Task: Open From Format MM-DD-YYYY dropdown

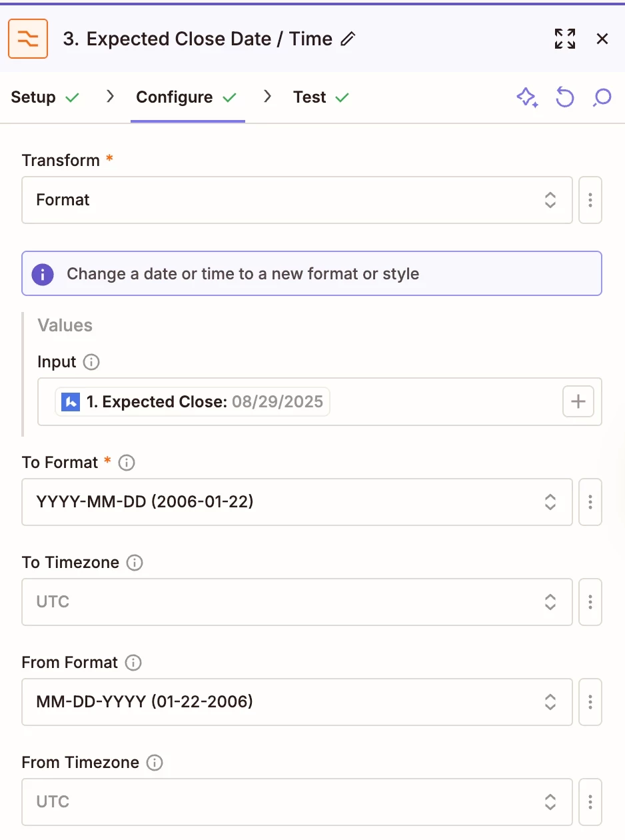Action: tap(297, 702)
